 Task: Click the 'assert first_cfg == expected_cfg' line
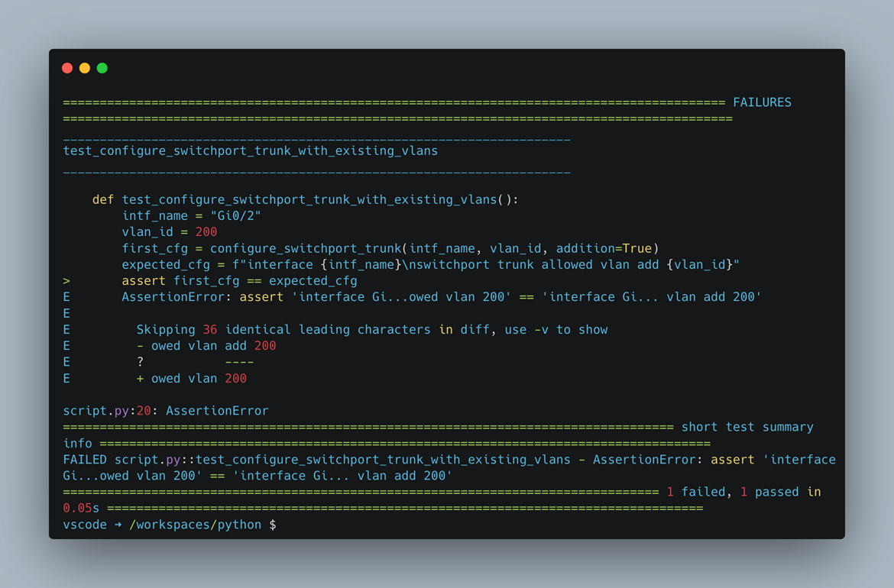click(x=239, y=281)
